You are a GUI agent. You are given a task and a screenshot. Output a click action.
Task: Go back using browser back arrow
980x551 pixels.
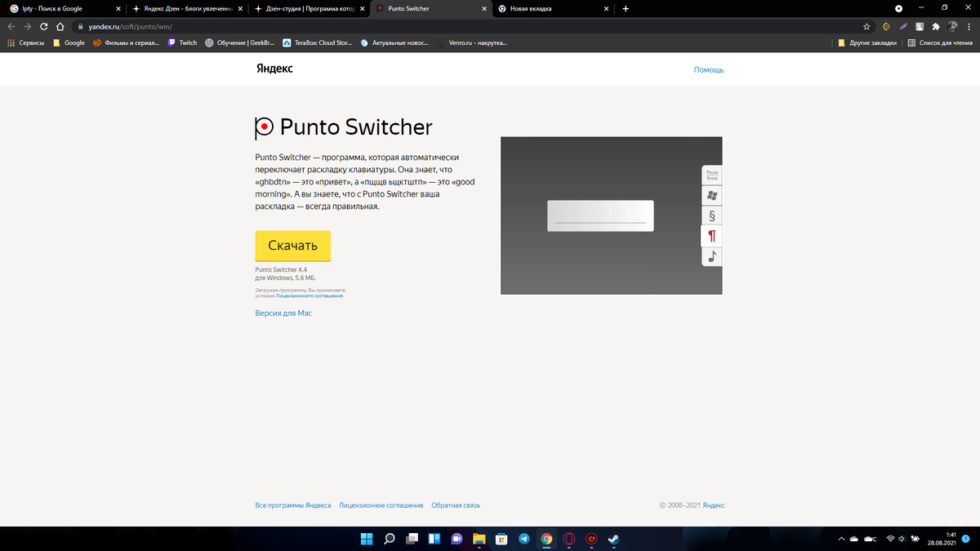(x=11, y=26)
